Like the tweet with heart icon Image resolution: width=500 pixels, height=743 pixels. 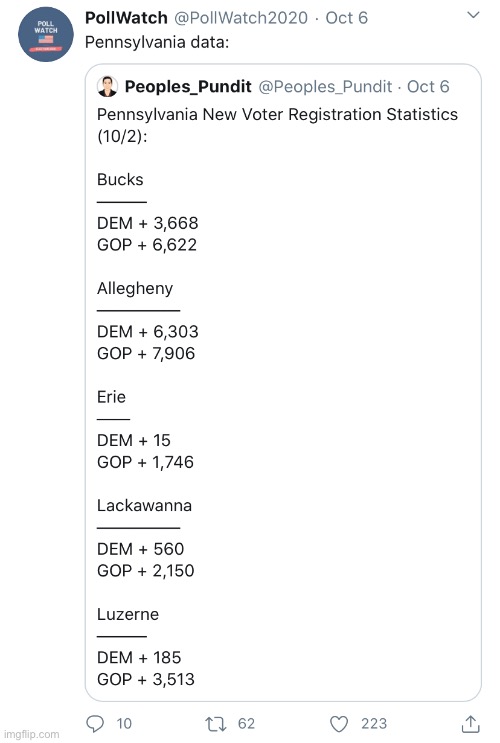click(339, 724)
